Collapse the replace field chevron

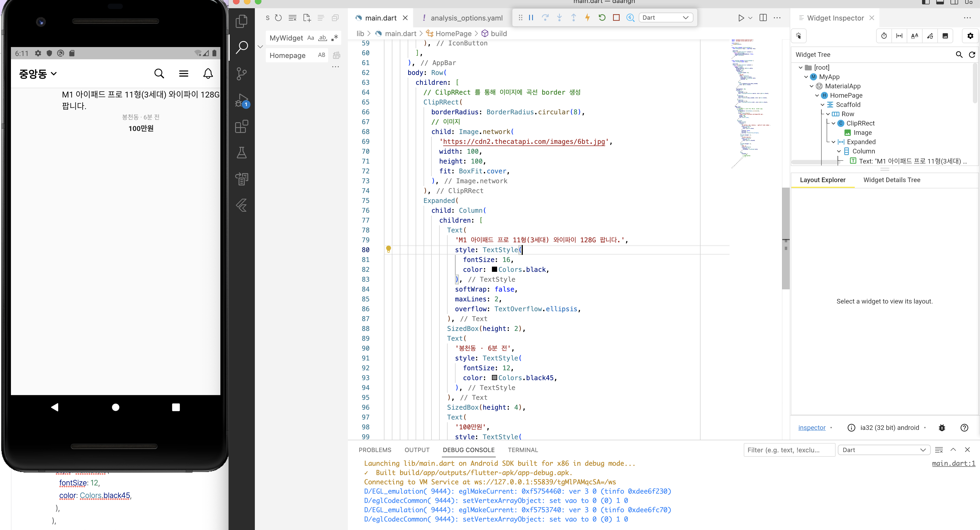(260, 47)
